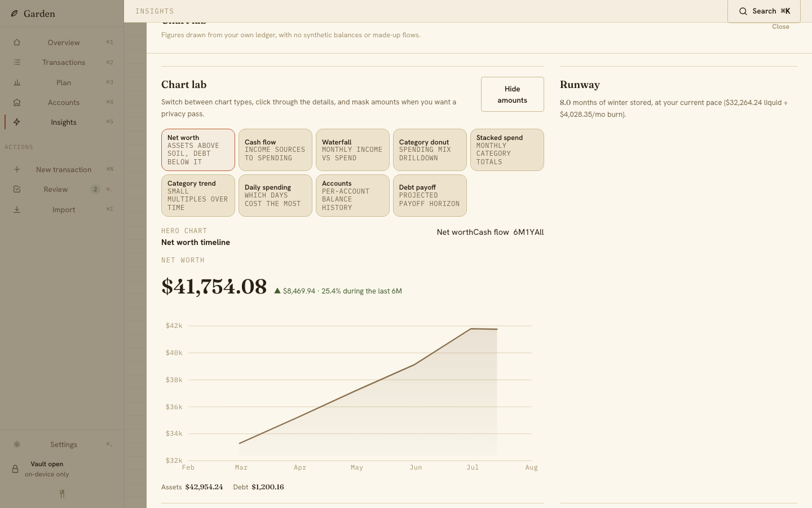Click the Debt $1,200.16 value
The height and width of the screenshot is (508, 812).
coord(268,487)
